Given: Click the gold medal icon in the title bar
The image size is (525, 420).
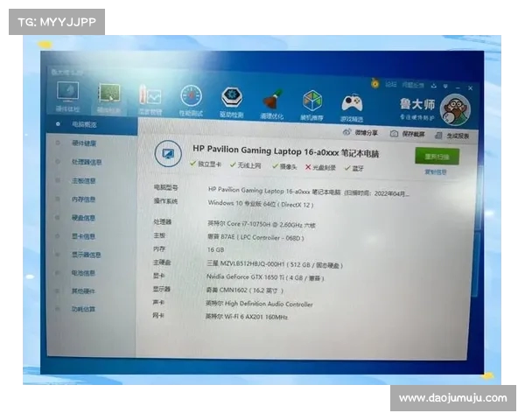Looking at the screenshot, I should tap(375, 82).
